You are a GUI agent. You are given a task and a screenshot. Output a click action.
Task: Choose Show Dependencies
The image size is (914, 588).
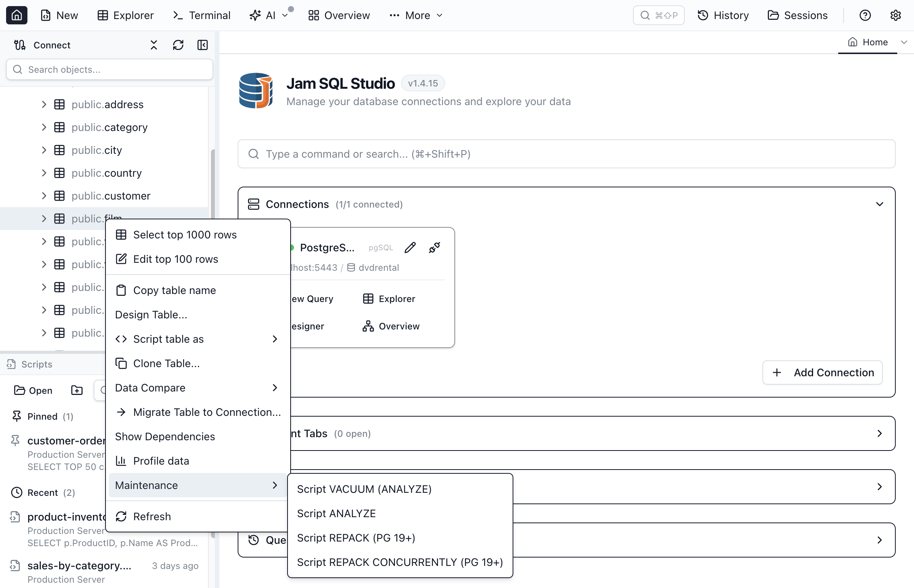(198, 437)
